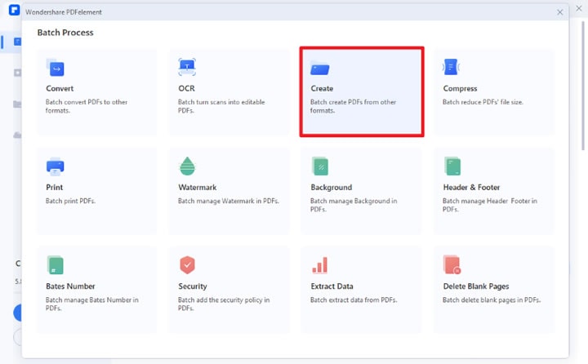Close the Batch Process dialog
The height and width of the screenshot is (364, 588).
(x=560, y=12)
